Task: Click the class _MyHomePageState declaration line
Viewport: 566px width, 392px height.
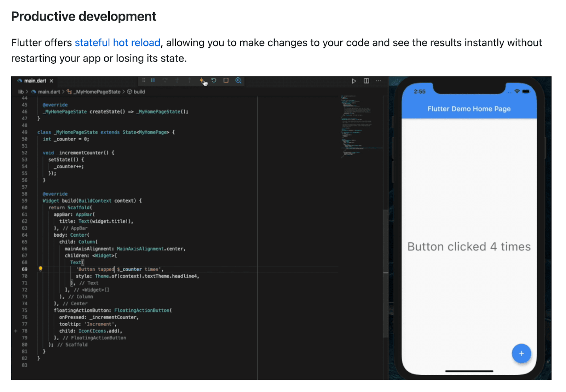Action: [x=106, y=132]
